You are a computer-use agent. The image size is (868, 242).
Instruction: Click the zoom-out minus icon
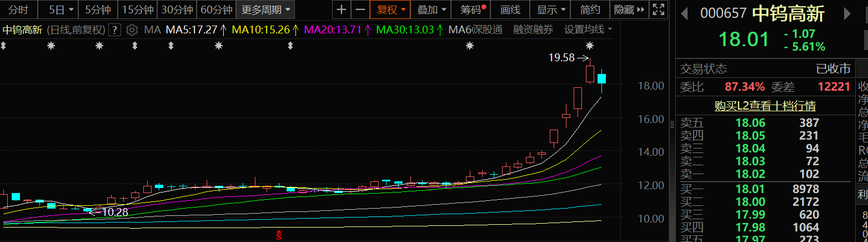coord(360,9)
